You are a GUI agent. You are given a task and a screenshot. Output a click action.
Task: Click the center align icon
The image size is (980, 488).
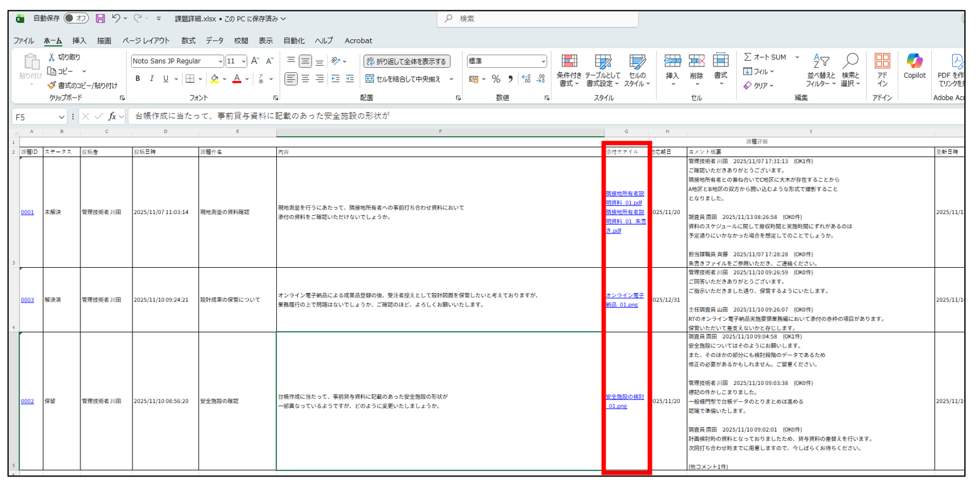(305, 79)
